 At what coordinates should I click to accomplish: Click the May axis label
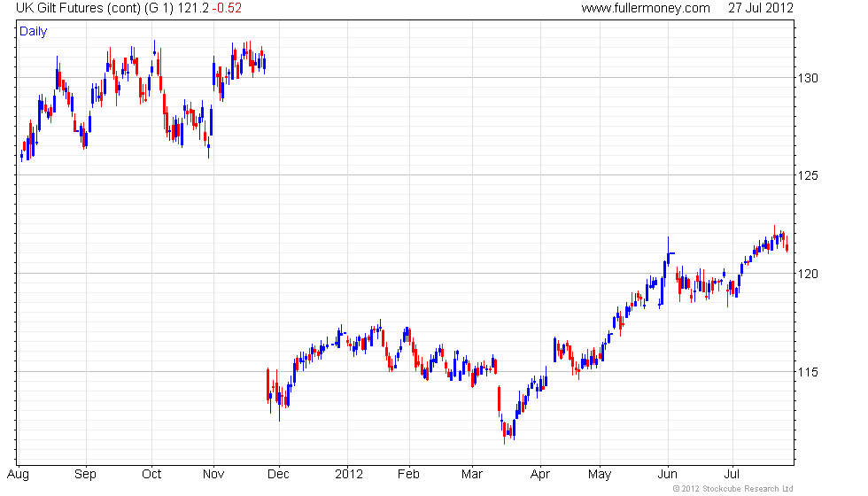tap(600, 475)
